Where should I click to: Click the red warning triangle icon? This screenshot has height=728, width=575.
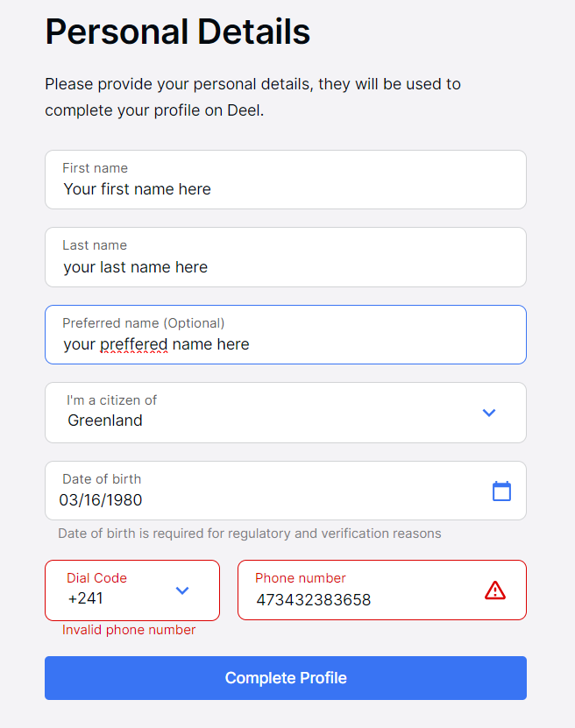click(495, 590)
